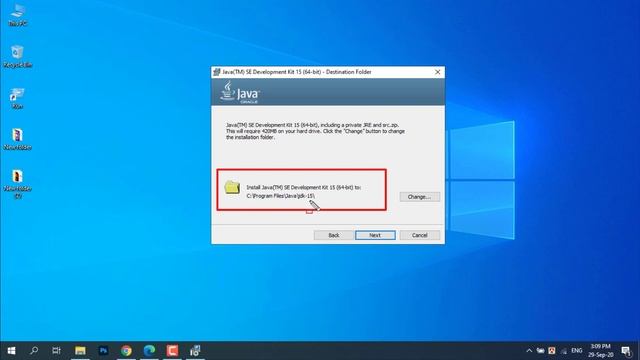Select the first New folder archive icon
Viewport: 640px width, 360px height.
(x=18, y=139)
